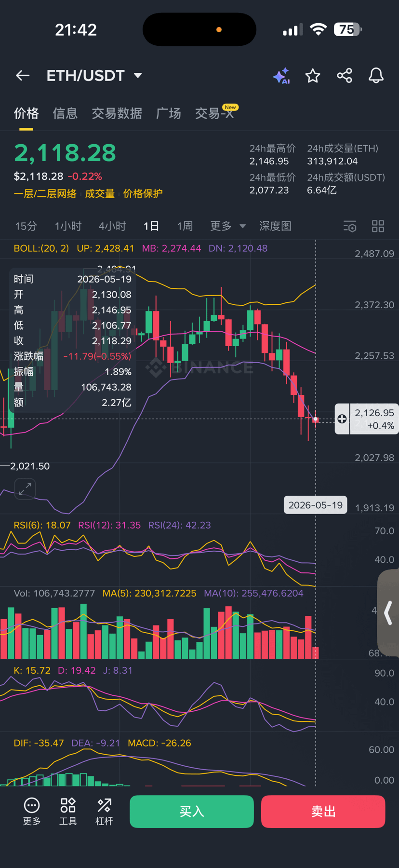
Task: Expand the 更多 timeframe dropdown
Action: tap(228, 226)
